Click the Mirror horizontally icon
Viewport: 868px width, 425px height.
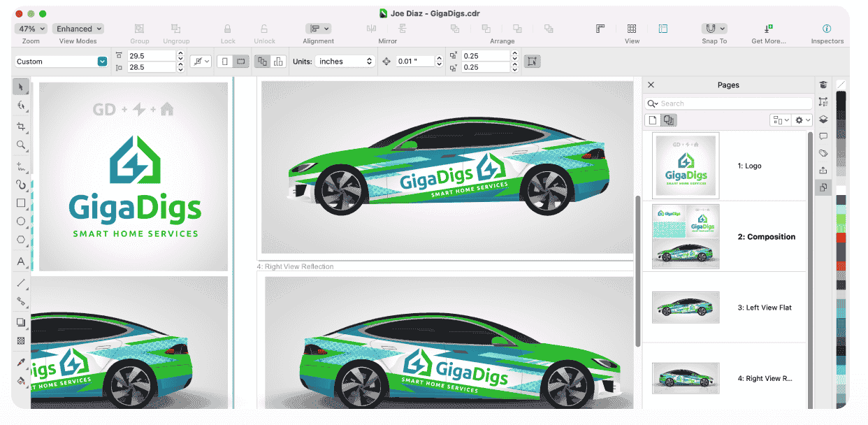tap(372, 29)
